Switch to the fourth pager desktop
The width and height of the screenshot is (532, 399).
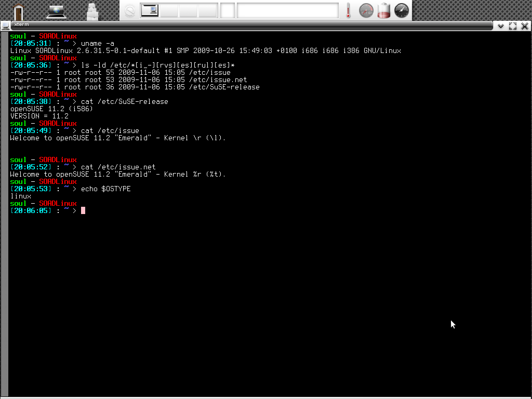tap(208, 10)
